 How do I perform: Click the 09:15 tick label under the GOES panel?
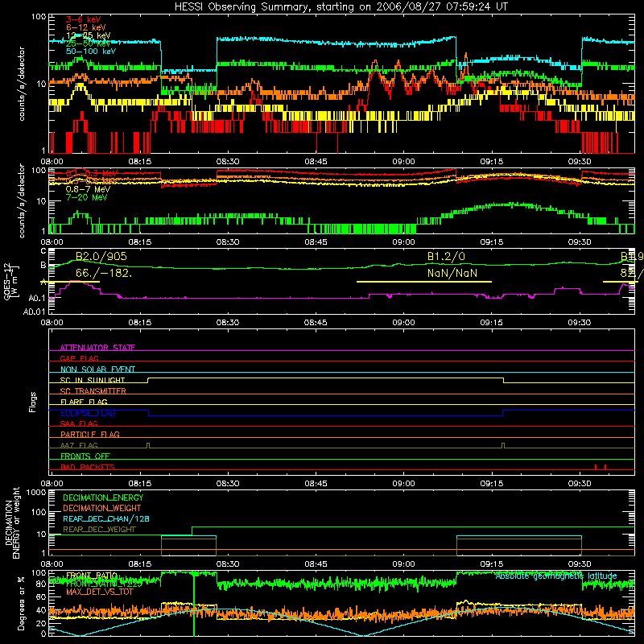pyautogui.click(x=492, y=323)
